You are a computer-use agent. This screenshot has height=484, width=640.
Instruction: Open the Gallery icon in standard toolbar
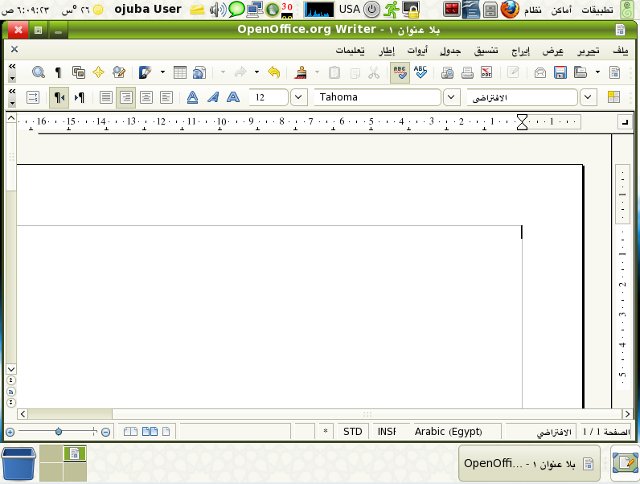point(78,73)
